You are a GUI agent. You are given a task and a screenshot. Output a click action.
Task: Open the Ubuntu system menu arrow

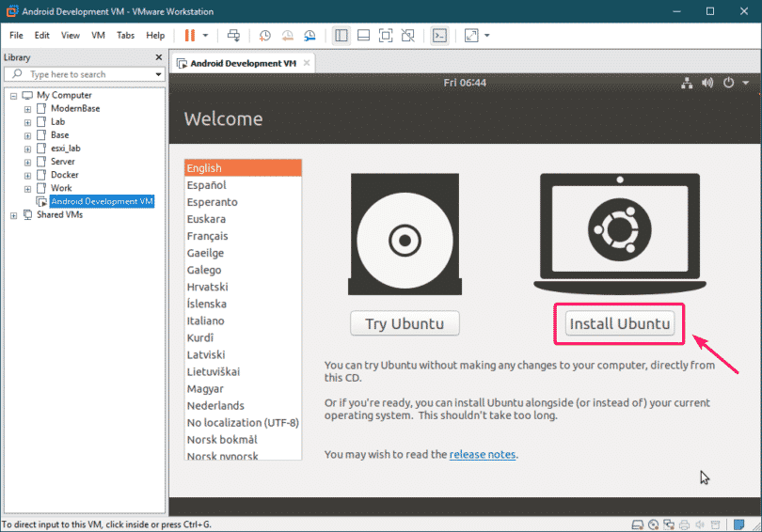pyautogui.click(x=745, y=83)
